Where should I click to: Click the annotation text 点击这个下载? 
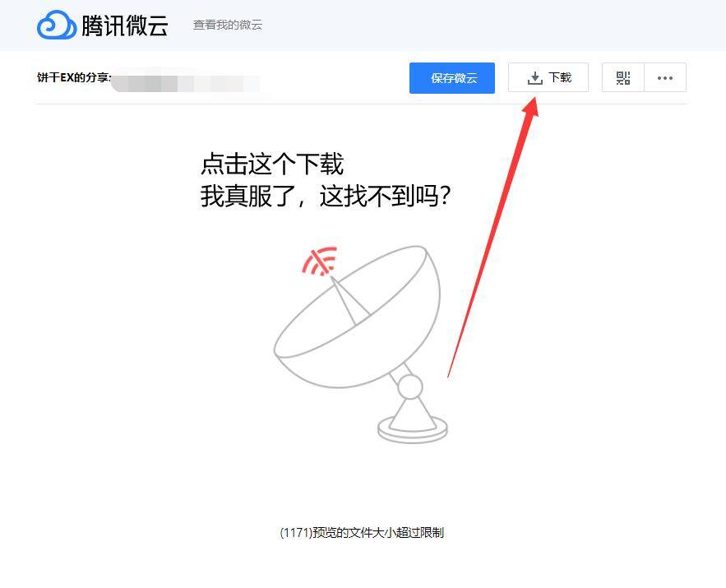272,164
